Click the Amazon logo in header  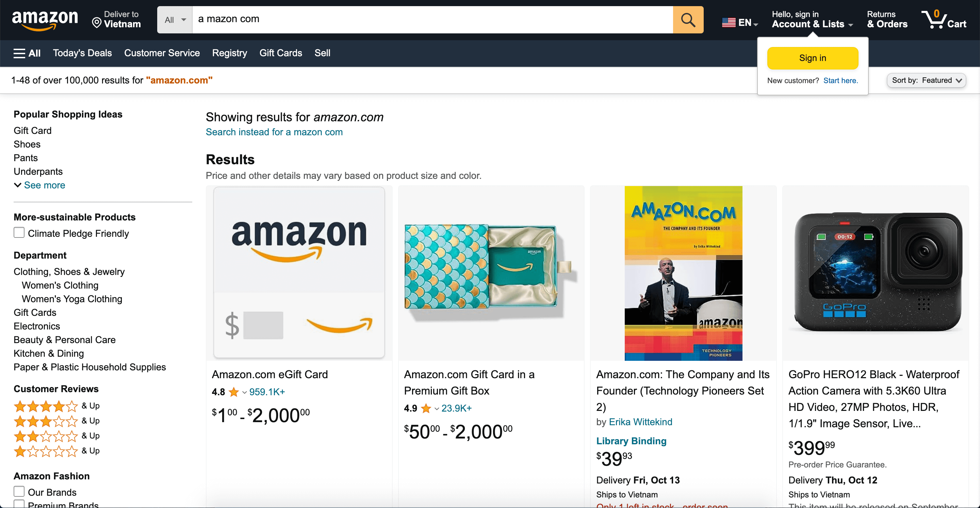coord(45,20)
